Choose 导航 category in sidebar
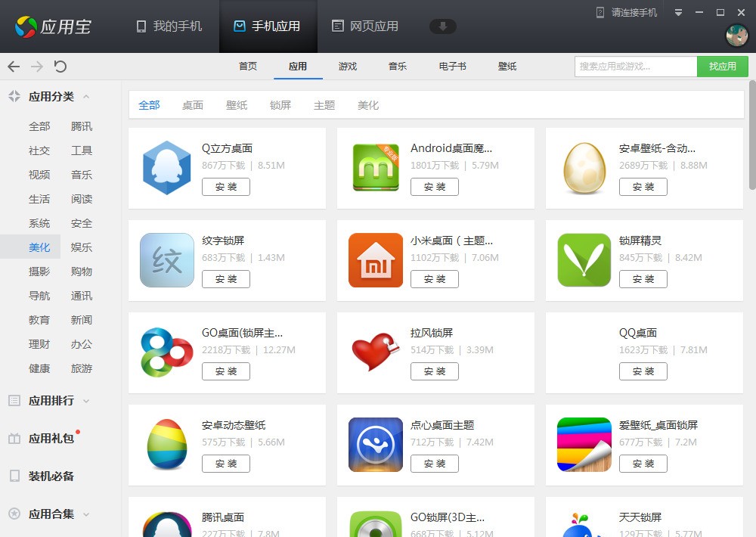This screenshot has height=537, width=756. (39, 296)
